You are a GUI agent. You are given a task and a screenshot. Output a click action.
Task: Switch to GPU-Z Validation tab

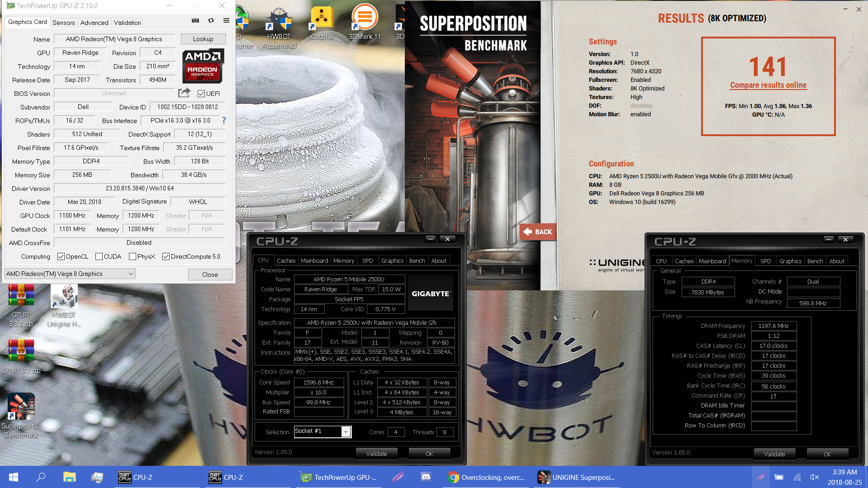tap(127, 23)
